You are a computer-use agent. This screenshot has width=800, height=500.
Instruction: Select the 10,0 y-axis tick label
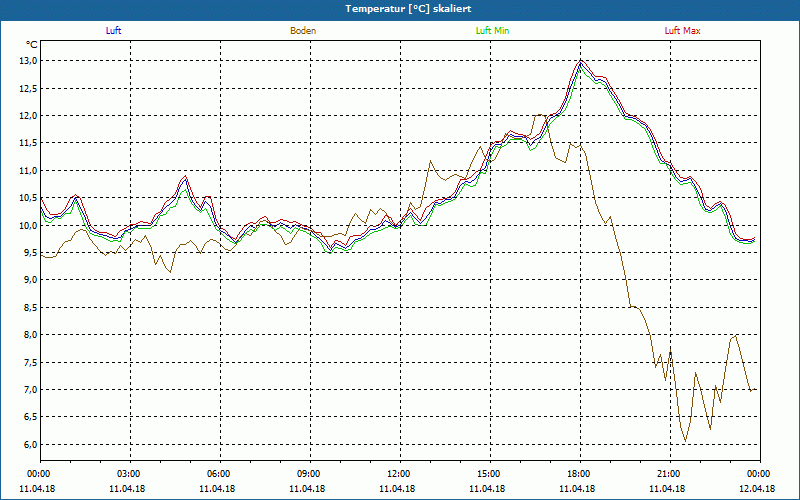(x=28, y=226)
